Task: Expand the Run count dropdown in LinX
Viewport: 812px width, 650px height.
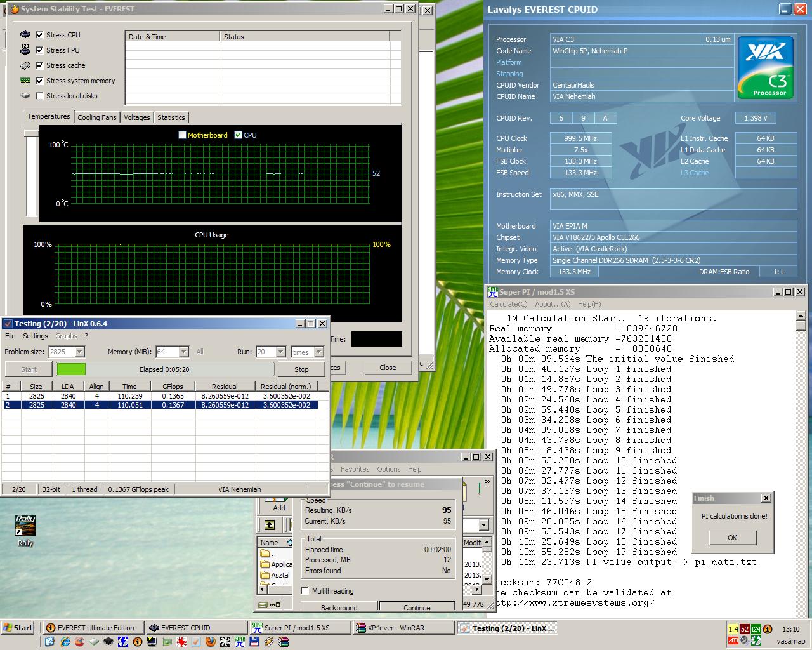Action: pyautogui.click(x=280, y=352)
